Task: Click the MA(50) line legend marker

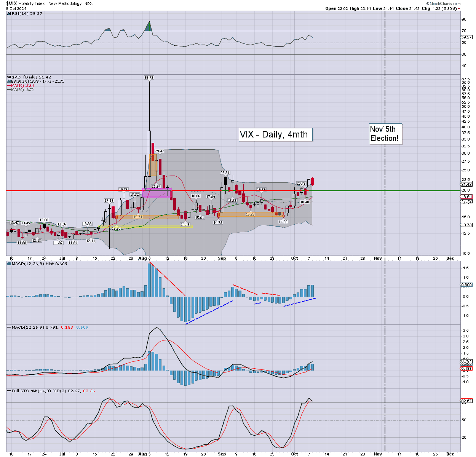Action: coord(9,90)
